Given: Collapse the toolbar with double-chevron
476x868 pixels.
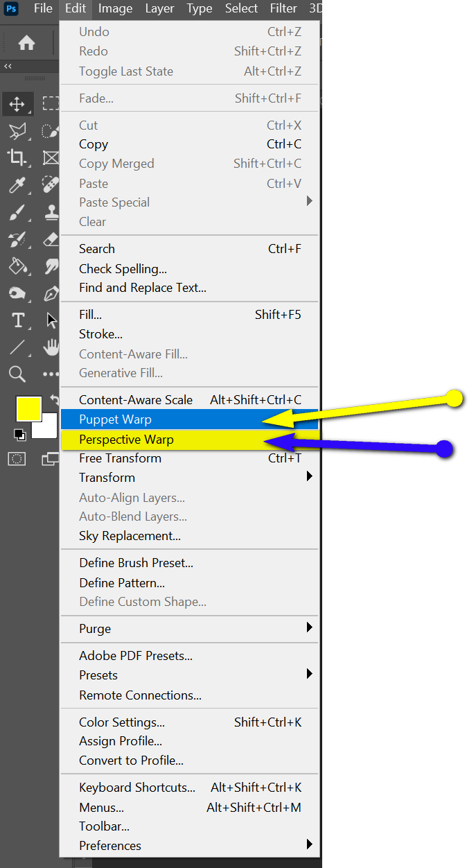Looking at the screenshot, I should pos(8,67).
